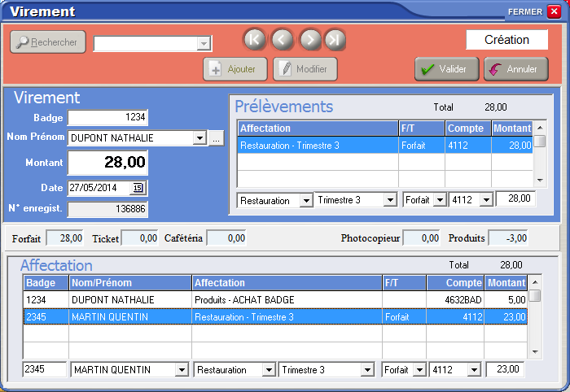Click Prélèvements F/T column header
Screen dimensions: 570x392
[x=422, y=128]
